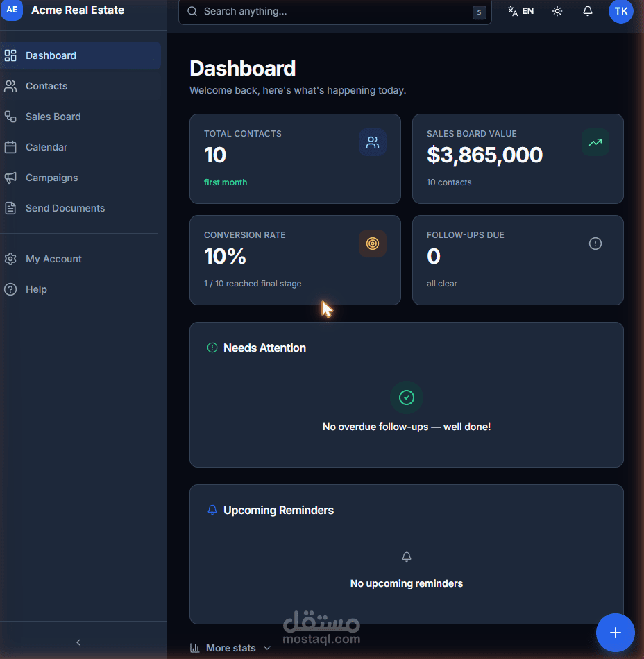Select Send Documents in sidebar

click(x=80, y=208)
